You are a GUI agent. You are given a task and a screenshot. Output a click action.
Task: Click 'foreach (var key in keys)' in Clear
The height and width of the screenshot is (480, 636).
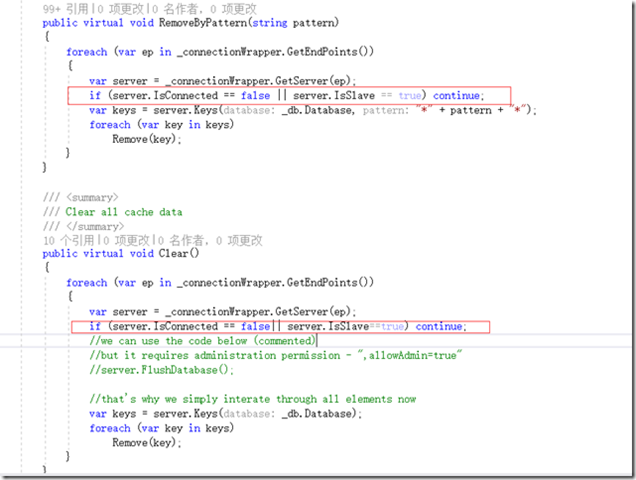161,428
